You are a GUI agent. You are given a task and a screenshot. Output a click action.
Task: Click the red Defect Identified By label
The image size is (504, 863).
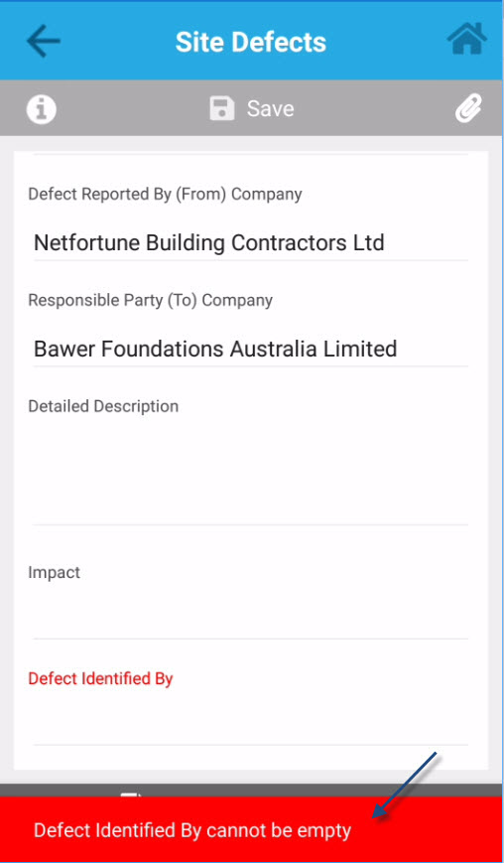pos(100,678)
